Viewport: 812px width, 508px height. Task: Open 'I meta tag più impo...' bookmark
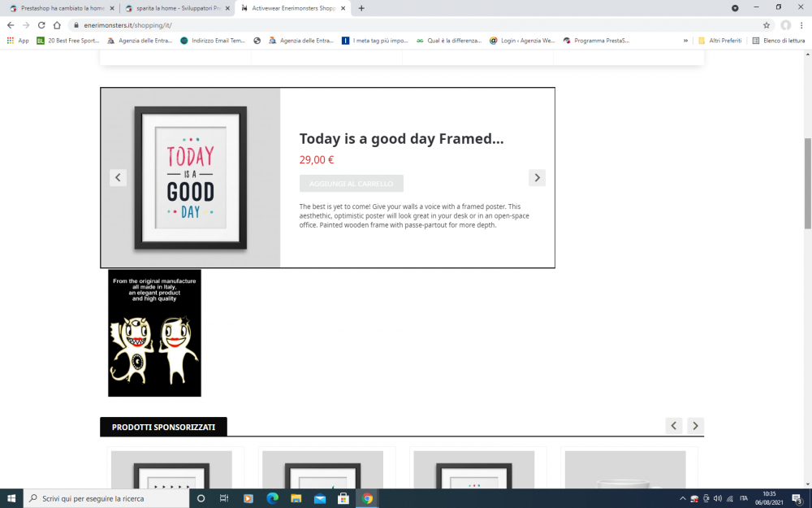(x=375, y=41)
